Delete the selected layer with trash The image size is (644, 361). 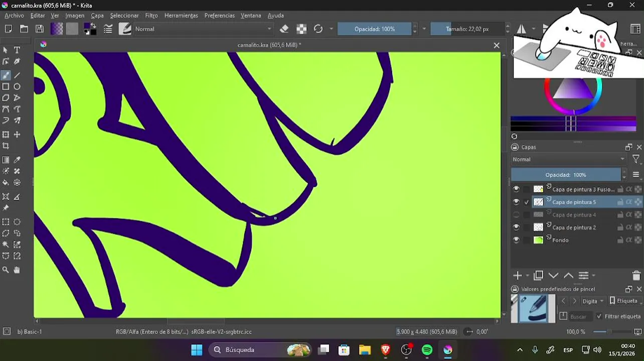pyautogui.click(x=636, y=276)
